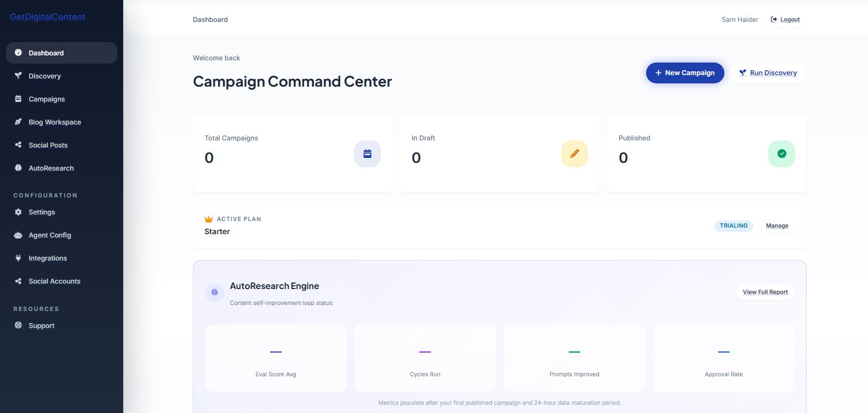
Task: Click the Published stat card
Action: click(x=707, y=154)
